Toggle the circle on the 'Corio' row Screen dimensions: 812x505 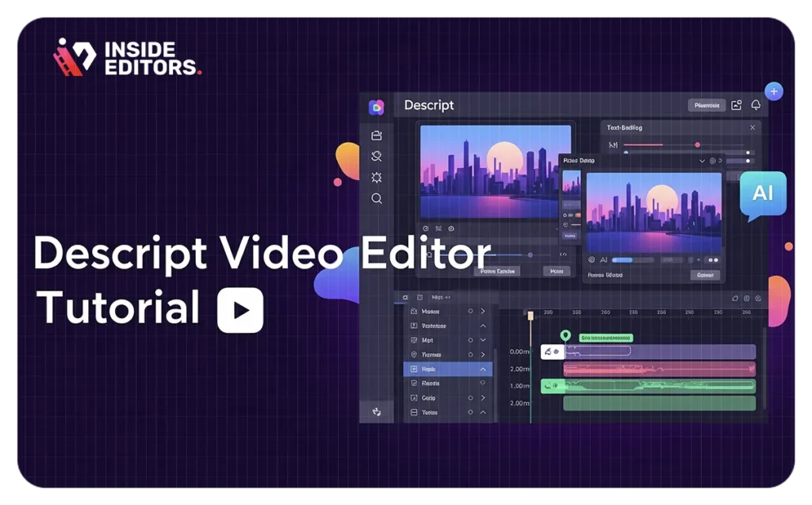coord(470,398)
